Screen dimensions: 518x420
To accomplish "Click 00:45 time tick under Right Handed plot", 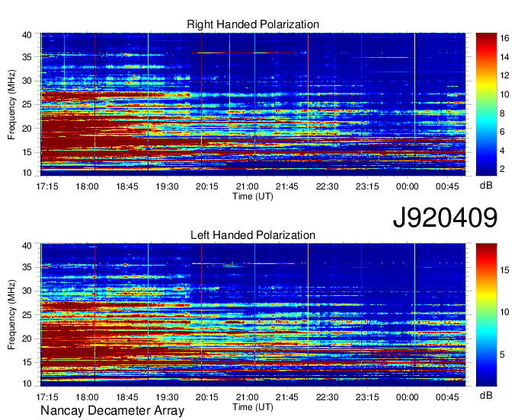I will (447, 186).
